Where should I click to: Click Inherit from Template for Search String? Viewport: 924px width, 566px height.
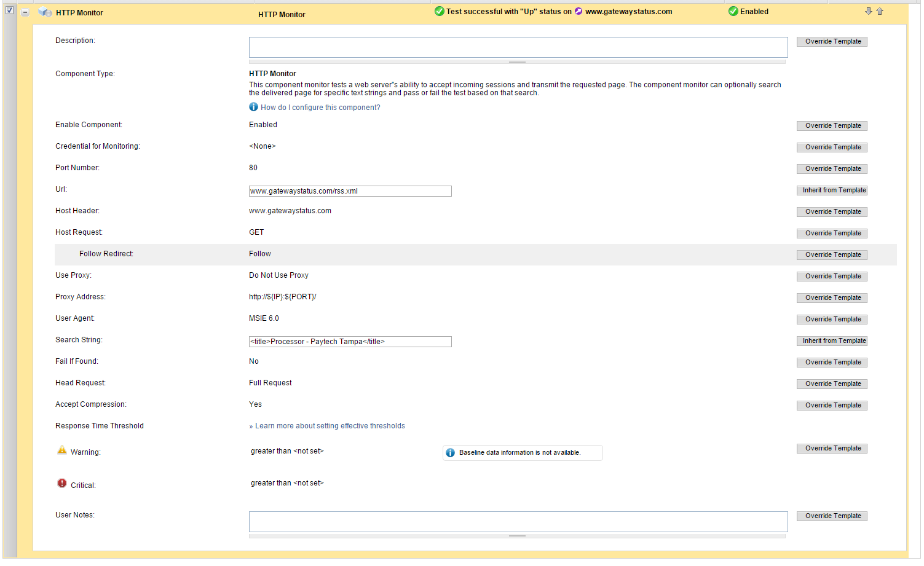pyautogui.click(x=832, y=341)
